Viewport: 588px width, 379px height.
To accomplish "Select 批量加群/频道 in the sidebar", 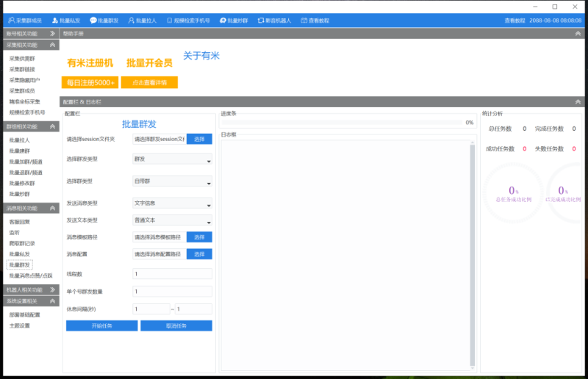I will [x=26, y=162].
